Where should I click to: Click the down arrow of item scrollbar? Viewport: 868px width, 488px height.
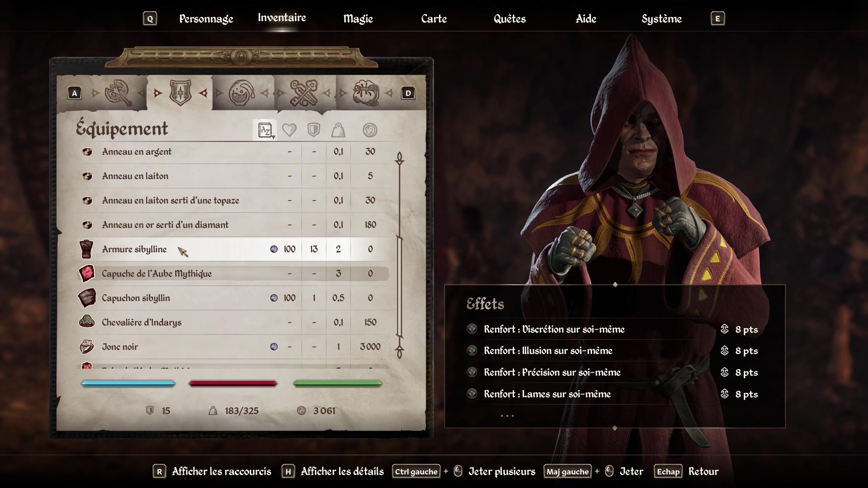pyautogui.click(x=399, y=352)
